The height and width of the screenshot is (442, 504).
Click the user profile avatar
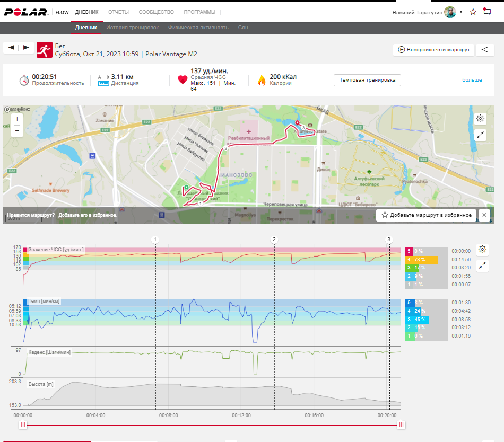point(450,12)
